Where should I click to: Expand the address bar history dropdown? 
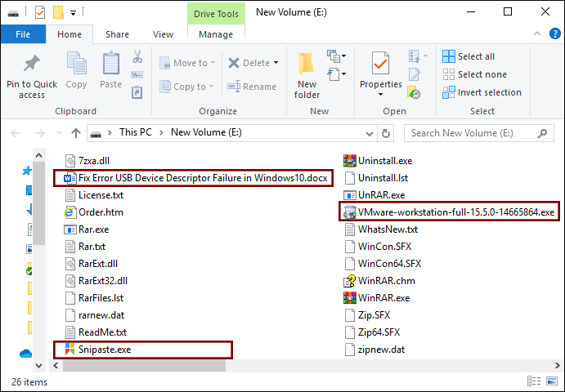click(370, 134)
